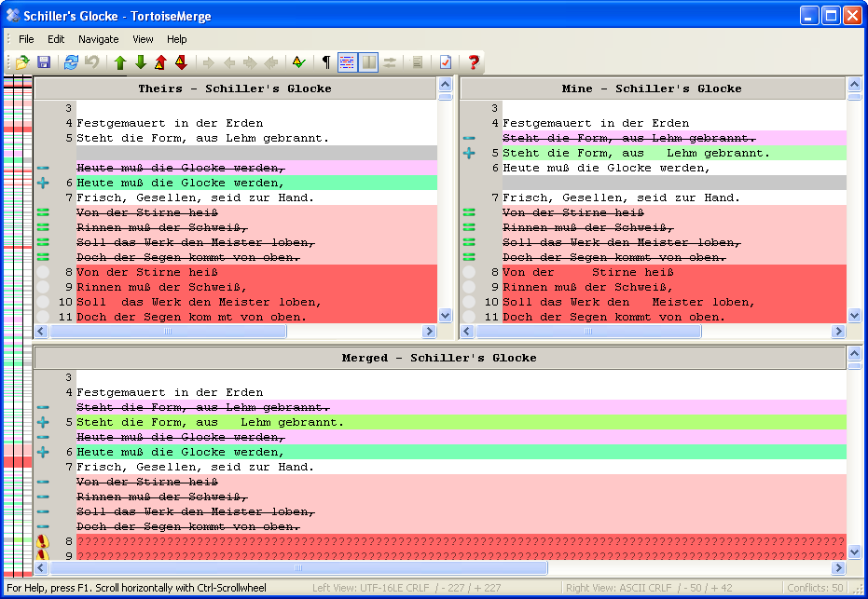Click the minus icon beside struck 'Heute muß' in Theirs
This screenshot has height=599, width=868.
pyautogui.click(x=43, y=168)
